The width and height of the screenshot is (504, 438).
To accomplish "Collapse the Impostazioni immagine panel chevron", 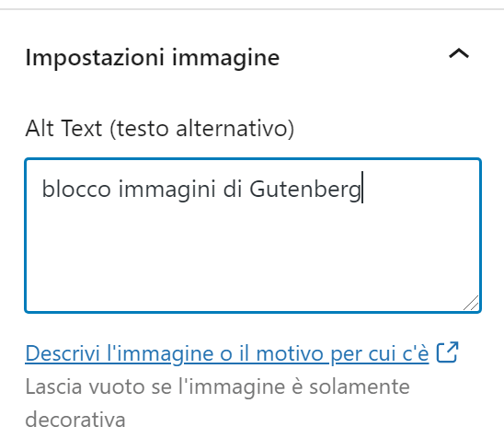I will point(459,53).
